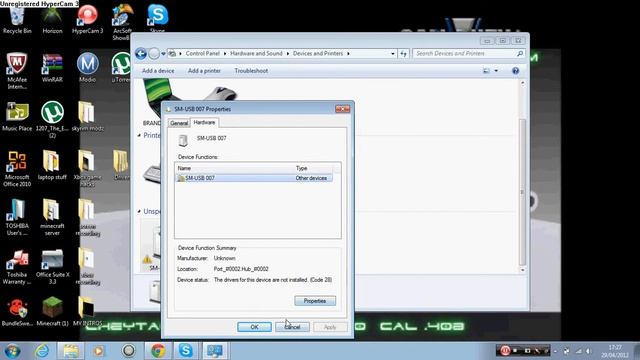The image size is (640, 360).
Task: Open the Office Suite X 3.3 icon
Action: click(x=52, y=267)
